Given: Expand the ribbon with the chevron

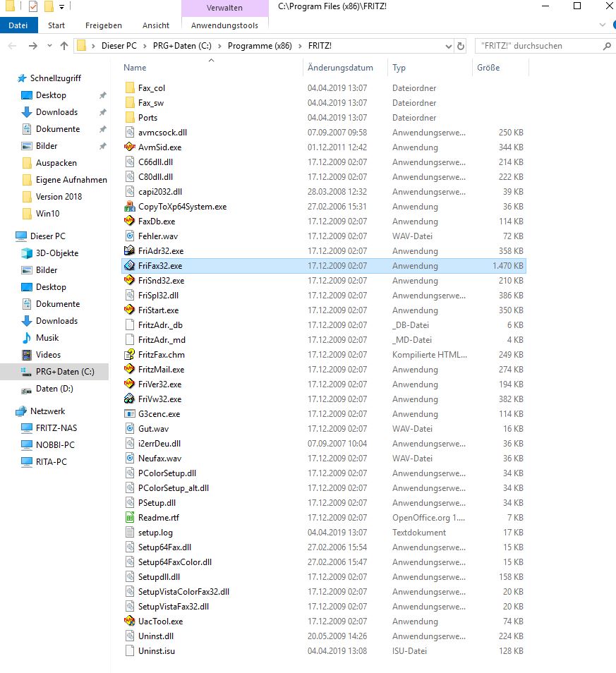Looking at the screenshot, I should point(603,25).
